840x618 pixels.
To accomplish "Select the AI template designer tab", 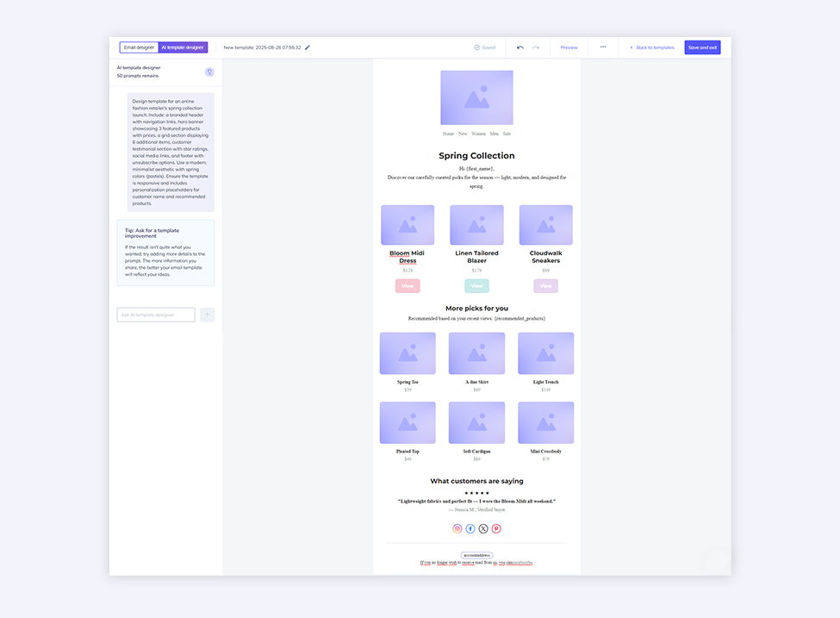I will (183, 47).
